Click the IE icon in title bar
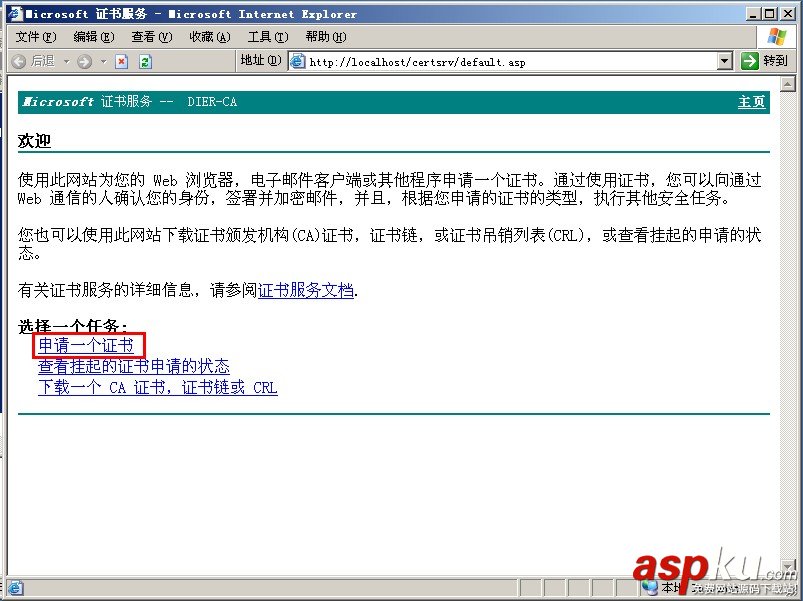The height and width of the screenshot is (601, 803). point(15,13)
